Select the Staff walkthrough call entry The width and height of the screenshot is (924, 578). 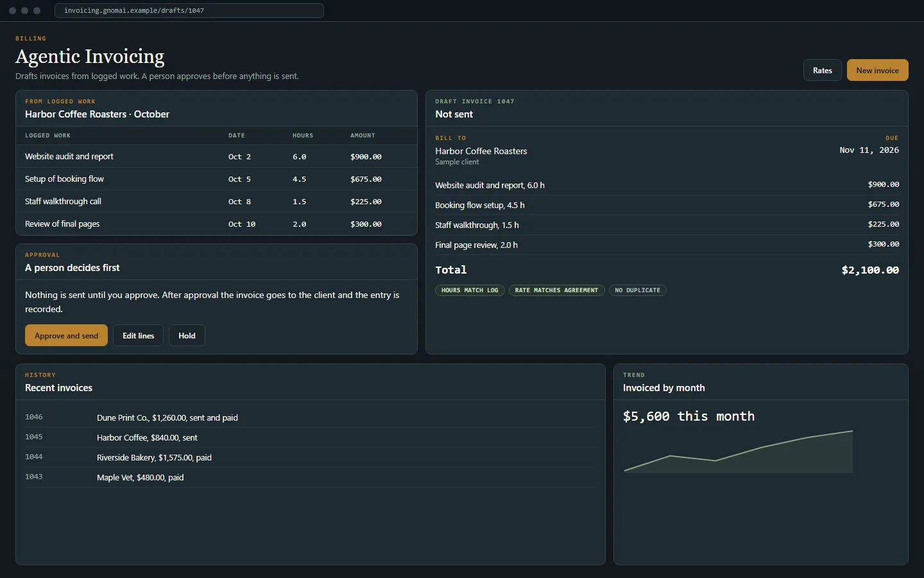coord(216,201)
